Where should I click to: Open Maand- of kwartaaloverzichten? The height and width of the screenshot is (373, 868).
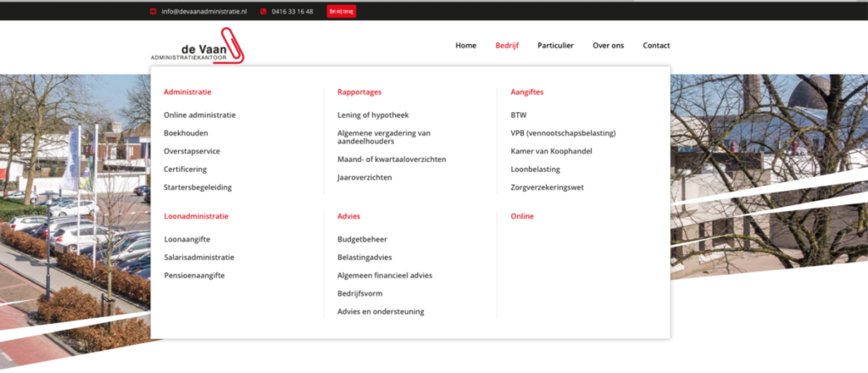[392, 159]
